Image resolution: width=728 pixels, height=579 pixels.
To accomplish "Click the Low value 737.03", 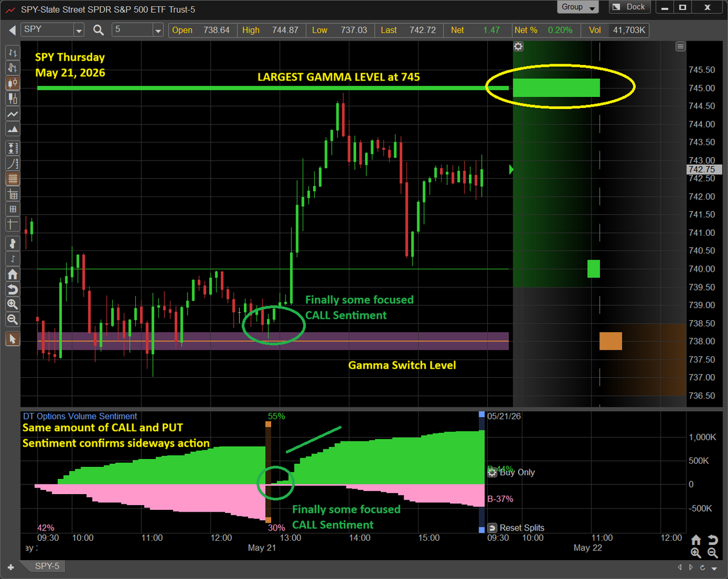I will tap(352, 30).
